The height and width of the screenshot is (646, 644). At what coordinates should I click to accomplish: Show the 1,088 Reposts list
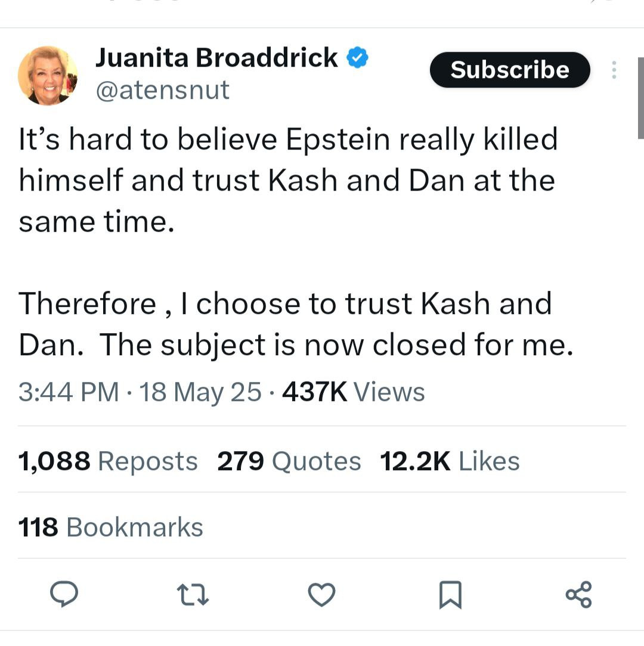pyautogui.click(x=108, y=461)
